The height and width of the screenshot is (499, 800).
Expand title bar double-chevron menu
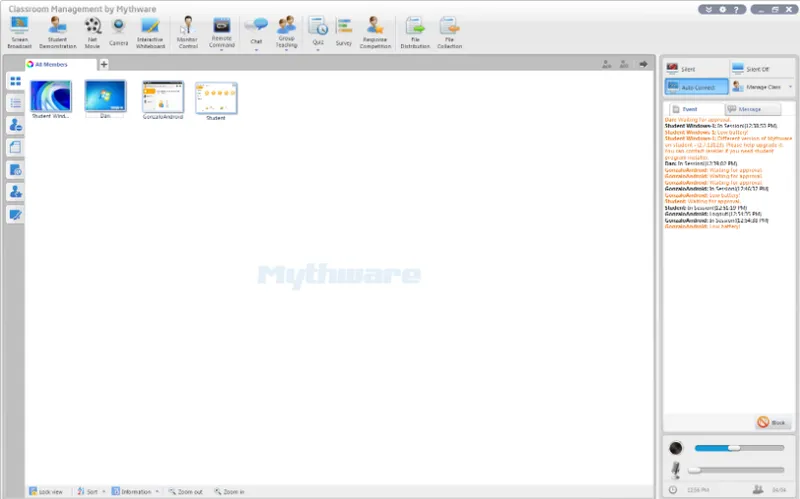tap(709, 9)
